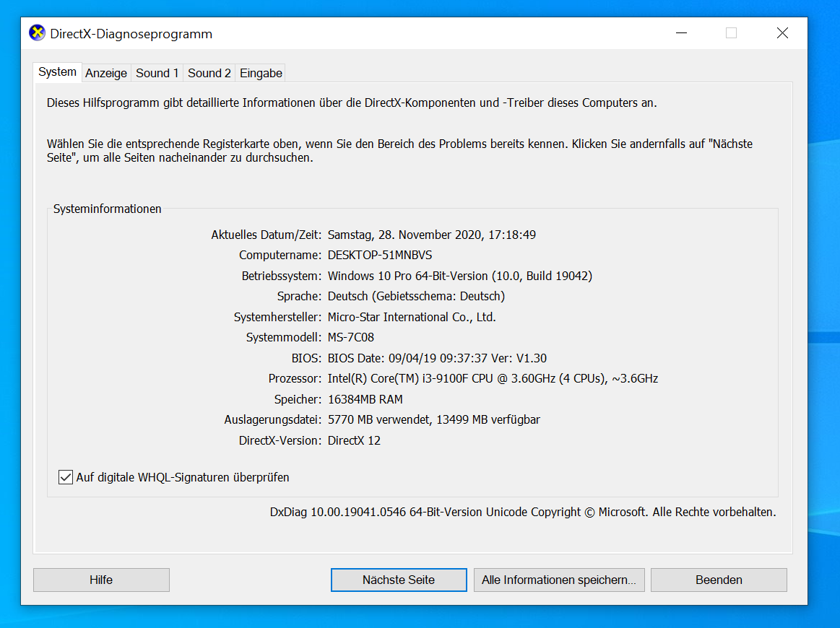Viewport: 840px width, 628px height.
Task: Open the Anzeige tab
Action: coord(106,74)
